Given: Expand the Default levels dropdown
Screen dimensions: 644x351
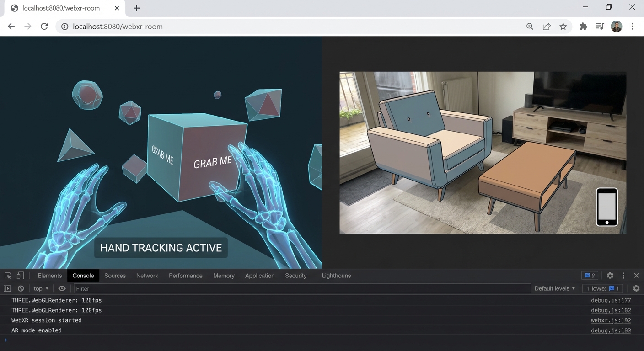Looking at the screenshot, I should 555,288.
